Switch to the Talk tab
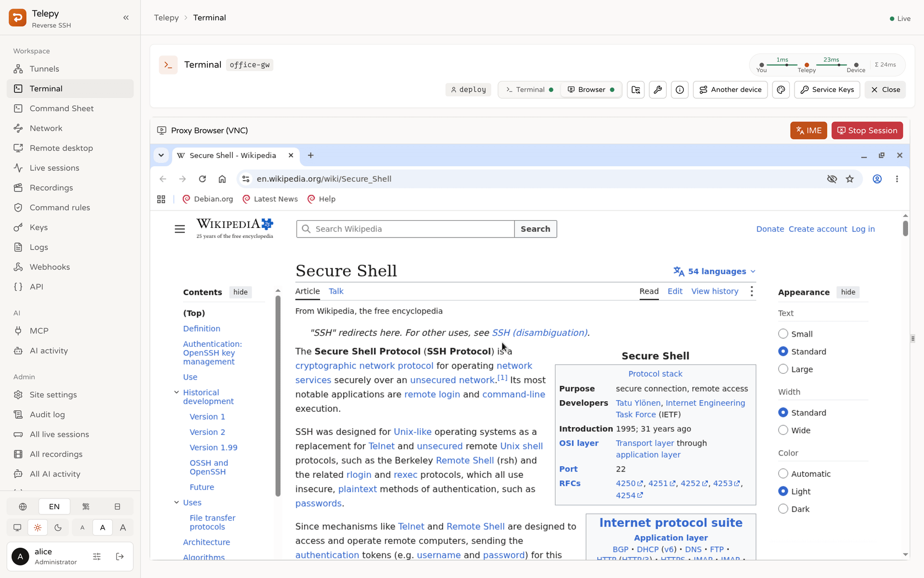This screenshot has width=924, height=578. [336, 291]
